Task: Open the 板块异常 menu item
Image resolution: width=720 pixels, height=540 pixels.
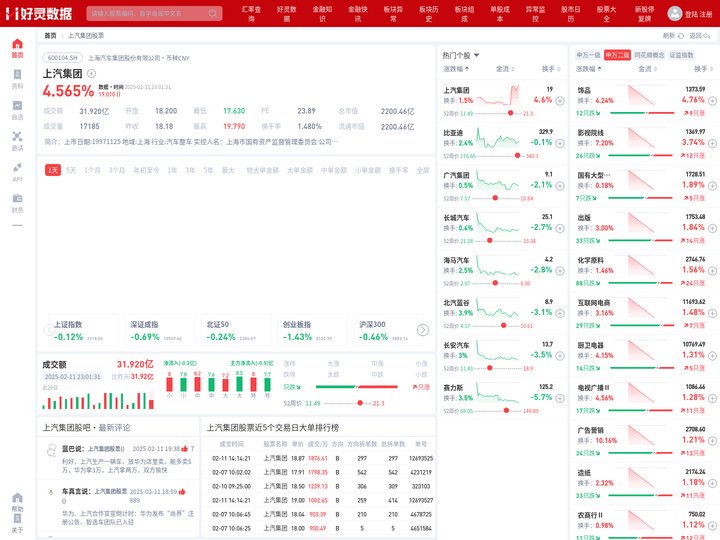Action: [393, 14]
